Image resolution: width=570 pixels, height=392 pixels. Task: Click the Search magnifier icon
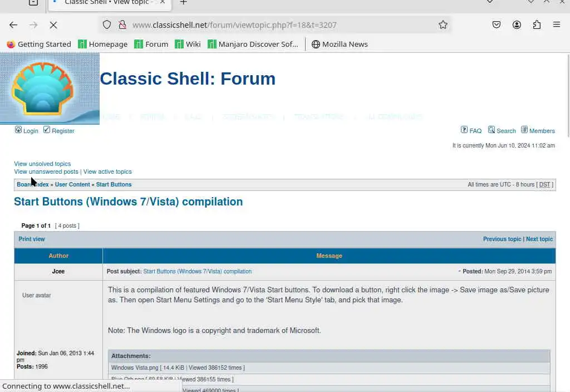point(492,130)
